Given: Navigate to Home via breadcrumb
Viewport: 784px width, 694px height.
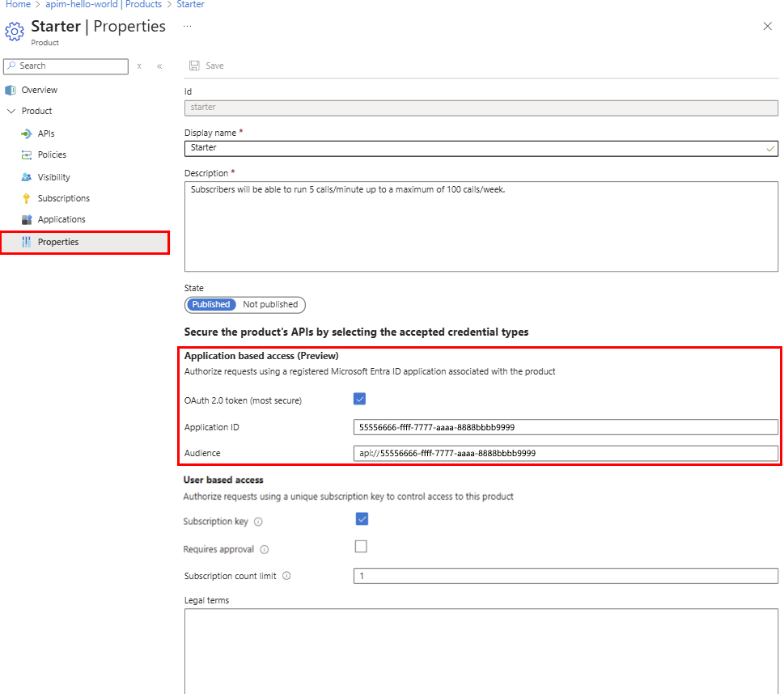Looking at the screenshot, I should point(18,4).
